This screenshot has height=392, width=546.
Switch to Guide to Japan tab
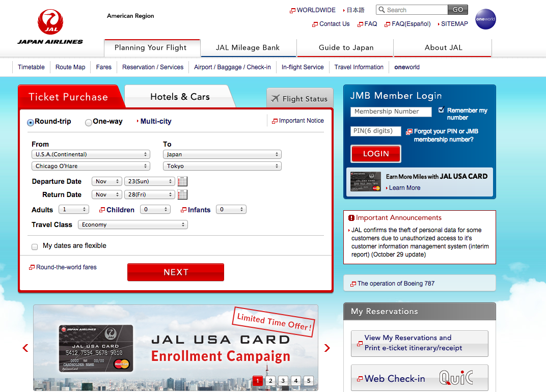coord(346,48)
